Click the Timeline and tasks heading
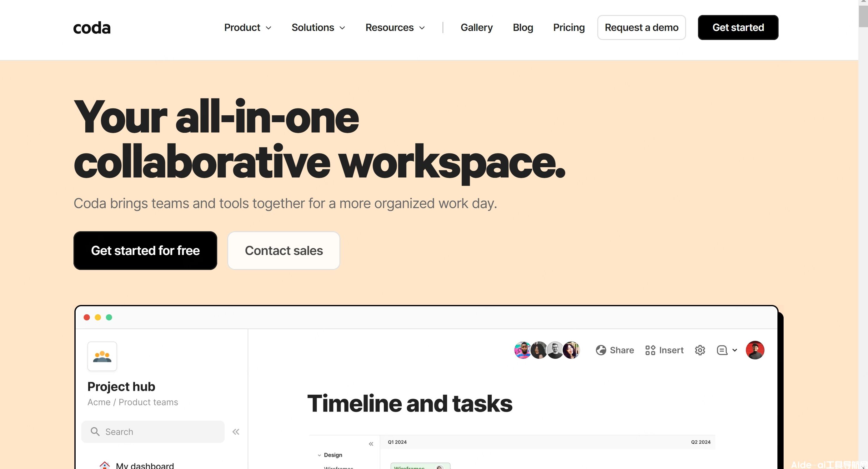The height and width of the screenshot is (469, 868). (x=409, y=403)
